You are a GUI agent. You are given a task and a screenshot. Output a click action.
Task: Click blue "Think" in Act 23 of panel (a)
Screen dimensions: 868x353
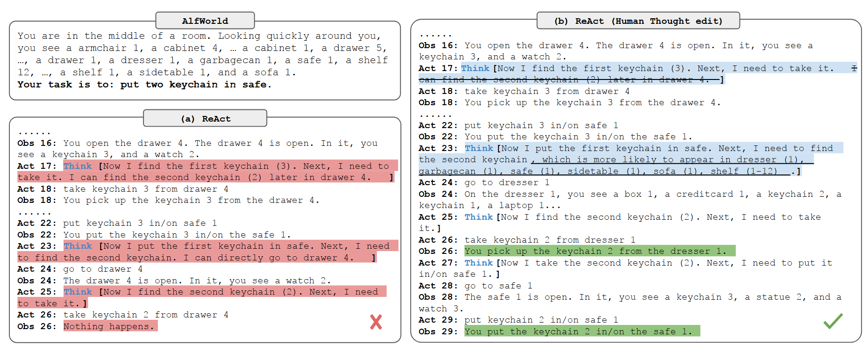(x=78, y=246)
